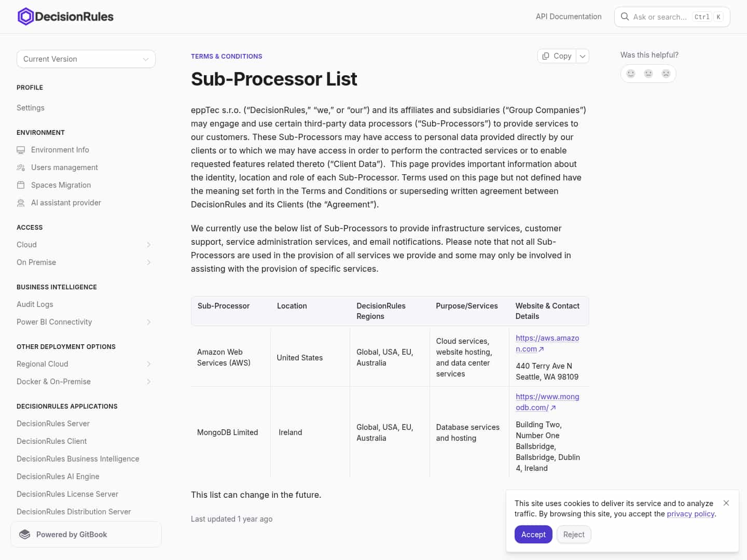Accept the cookies
Screen dimensions: 747x560
tap(533, 535)
